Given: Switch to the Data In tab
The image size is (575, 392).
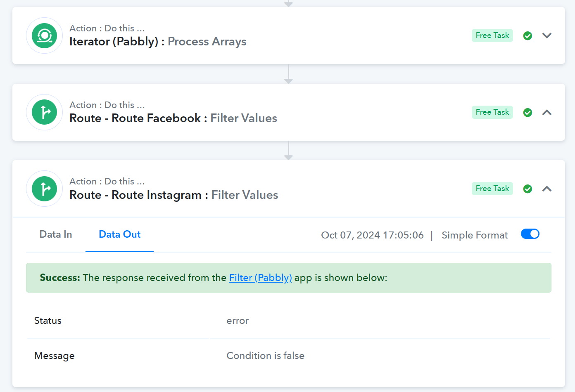Looking at the screenshot, I should [x=56, y=234].
